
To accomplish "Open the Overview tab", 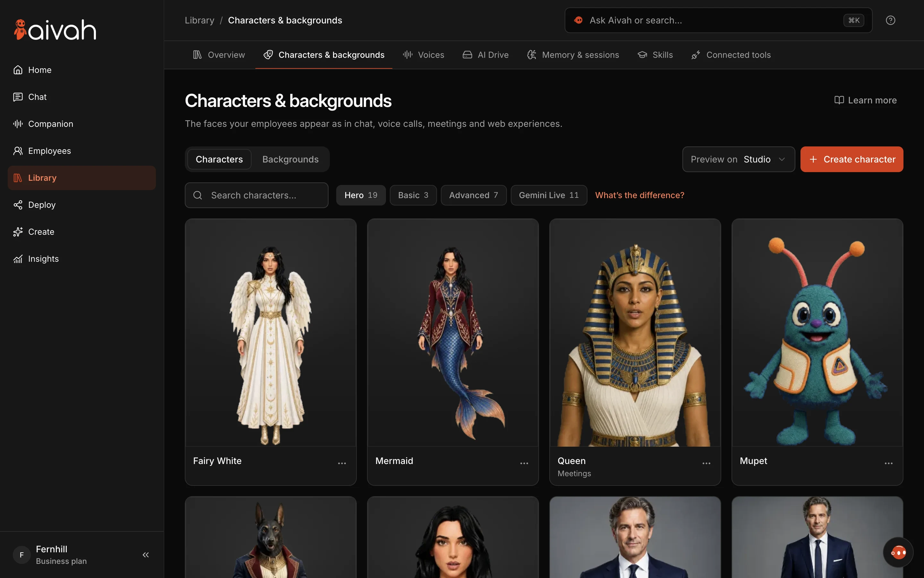I will coord(219,55).
